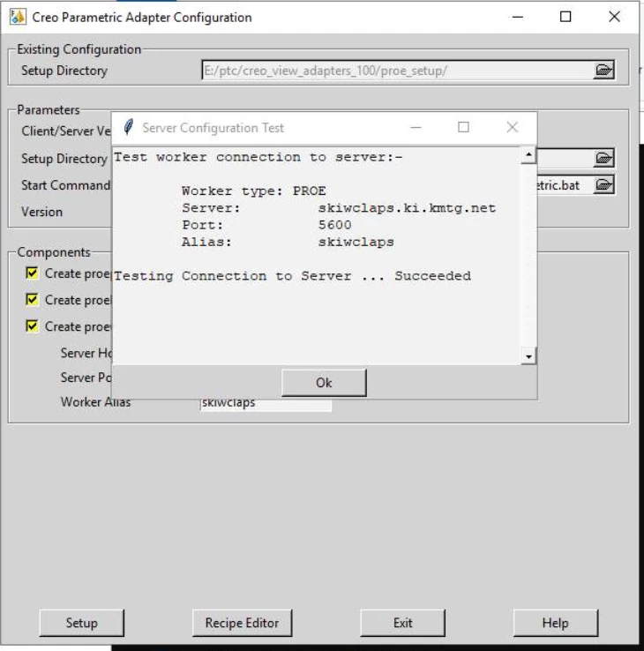Launch the Recipe Editor
Viewport: 644px width, 651px height.
[242, 623]
